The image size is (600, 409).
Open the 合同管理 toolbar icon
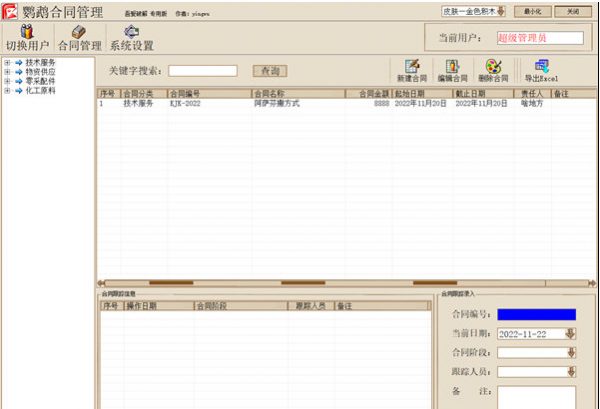point(79,31)
